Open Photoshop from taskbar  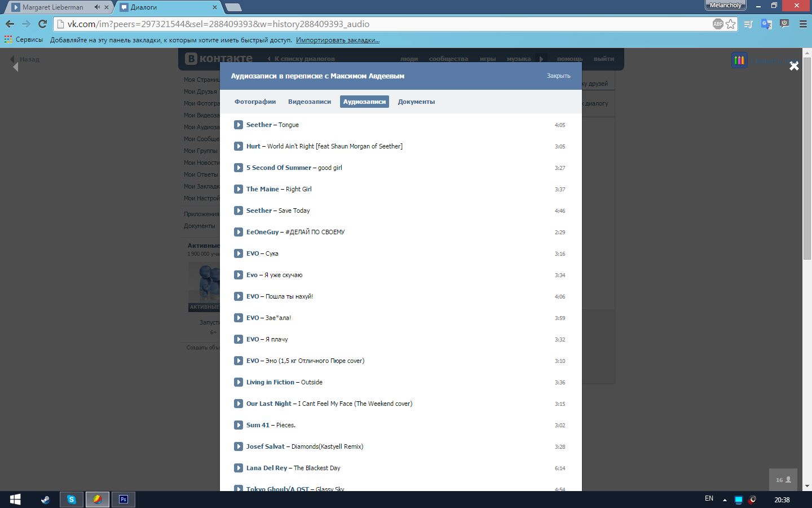[123, 500]
